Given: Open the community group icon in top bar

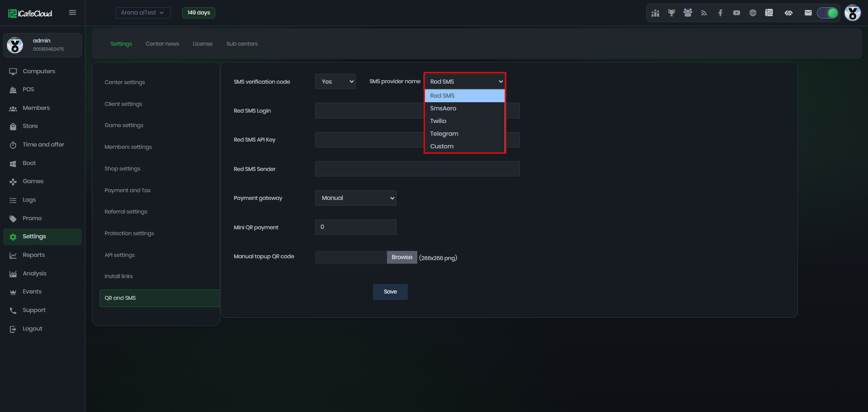Looking at the screenshot, I should click(688, 13).
